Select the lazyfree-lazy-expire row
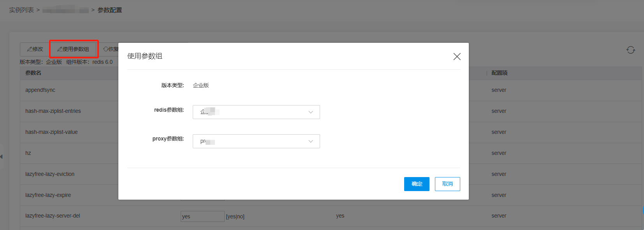 click(48, 195)
